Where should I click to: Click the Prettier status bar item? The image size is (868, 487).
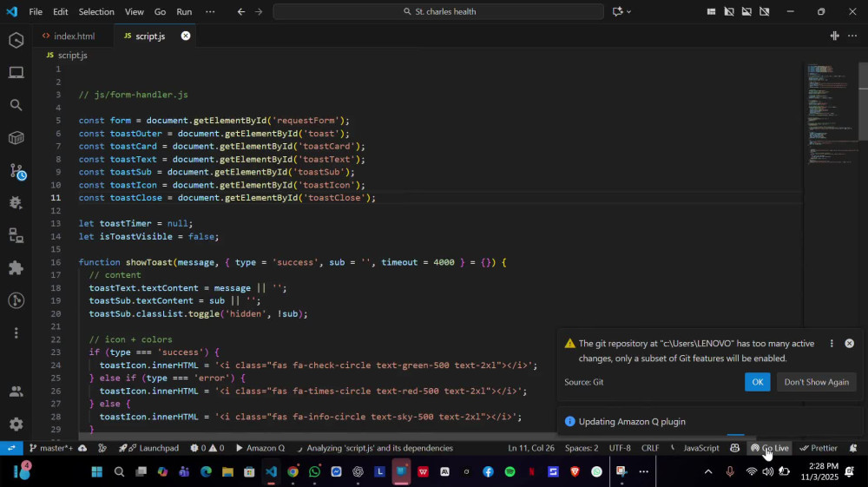[819, 448]
